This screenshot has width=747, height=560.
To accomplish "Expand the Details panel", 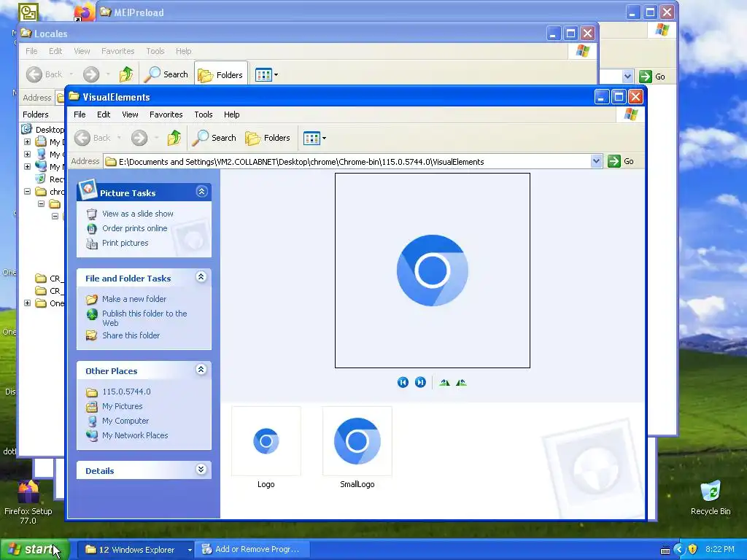I will click(201, 469).
